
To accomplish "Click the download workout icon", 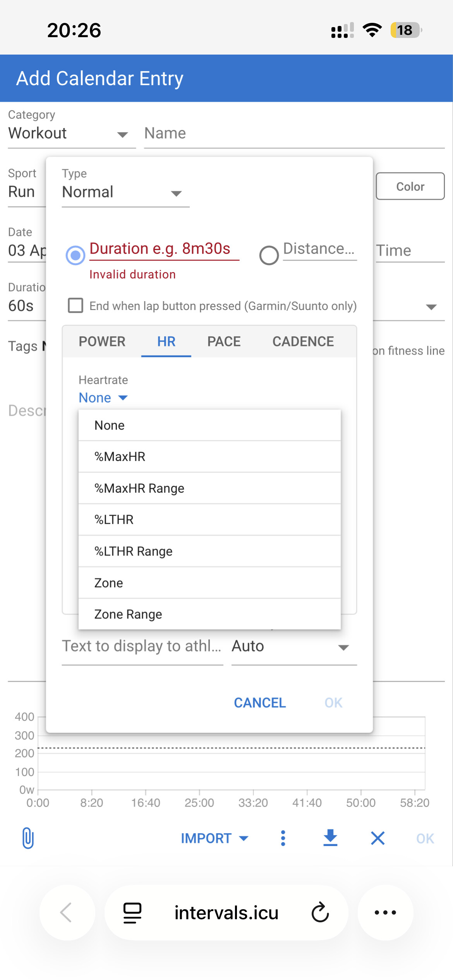I will pyautogui.click(x=330, y=838).
